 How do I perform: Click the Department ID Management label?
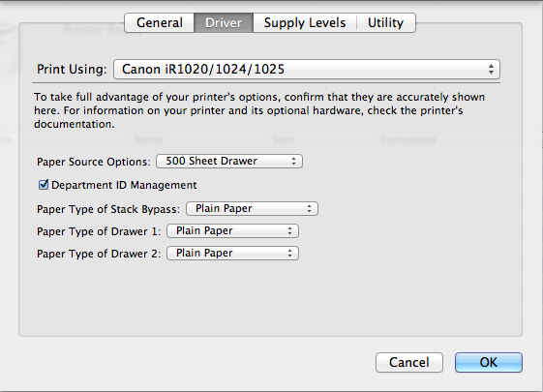(124, 185)
